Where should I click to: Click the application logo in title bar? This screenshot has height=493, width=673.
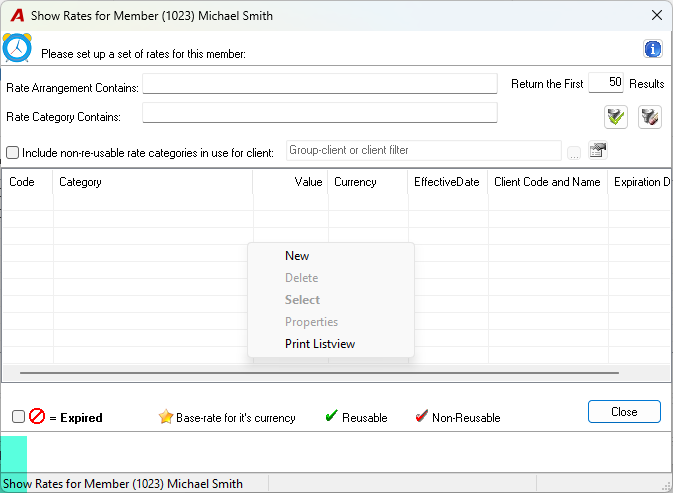[17, 15]
